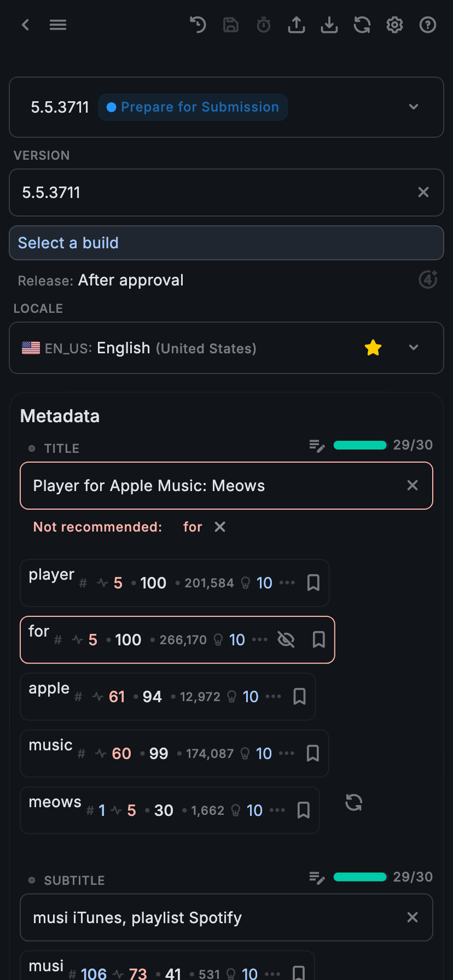Open the settings gear menu
Screen dimensions: 453x980
coord(394,25)
